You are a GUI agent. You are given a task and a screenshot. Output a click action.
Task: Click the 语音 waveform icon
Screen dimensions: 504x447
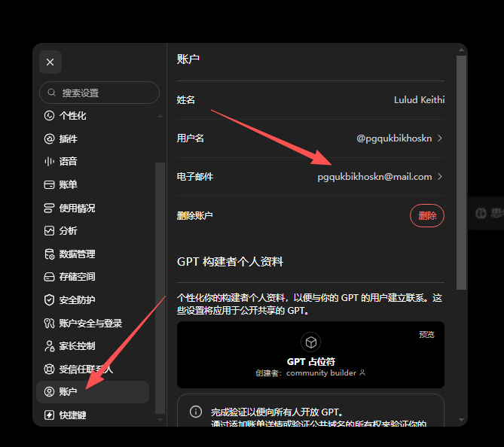[x=49, y=161]
